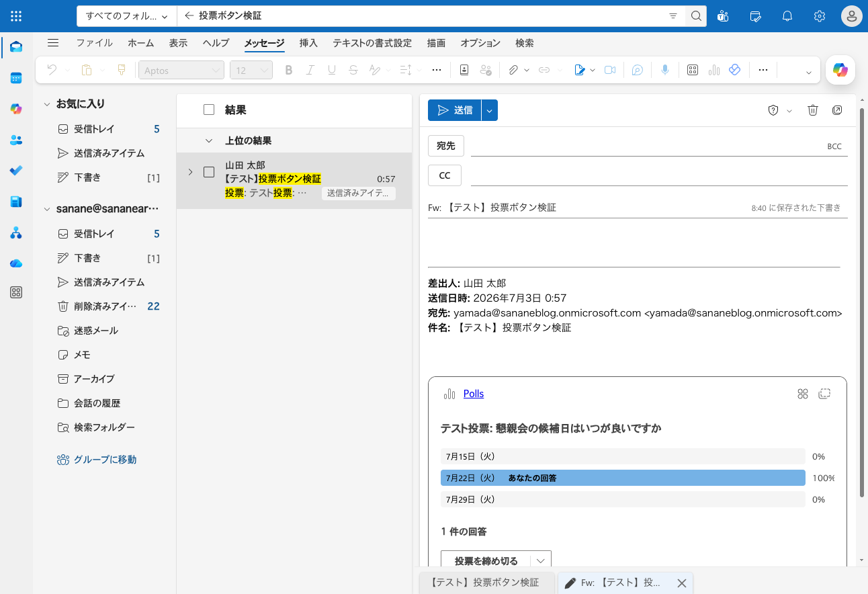
Task: Open the send options dropdown arrow
Action: (x=490, y=110)
